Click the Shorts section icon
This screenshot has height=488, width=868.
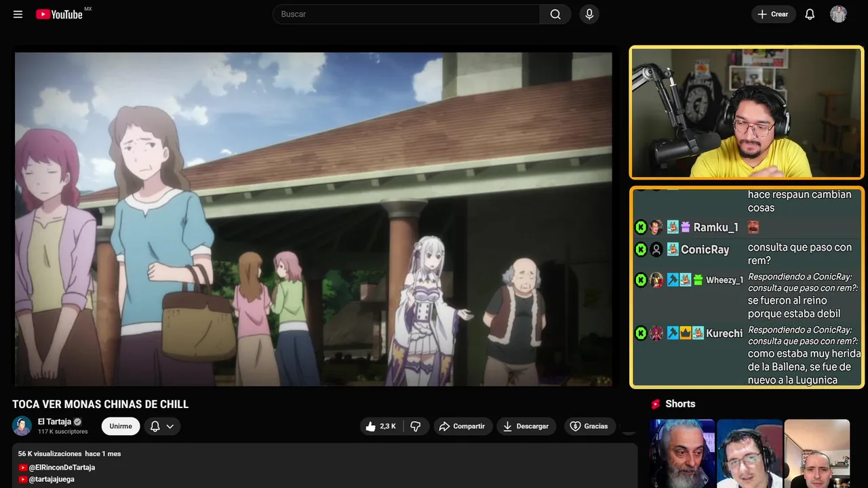[656, 404]
